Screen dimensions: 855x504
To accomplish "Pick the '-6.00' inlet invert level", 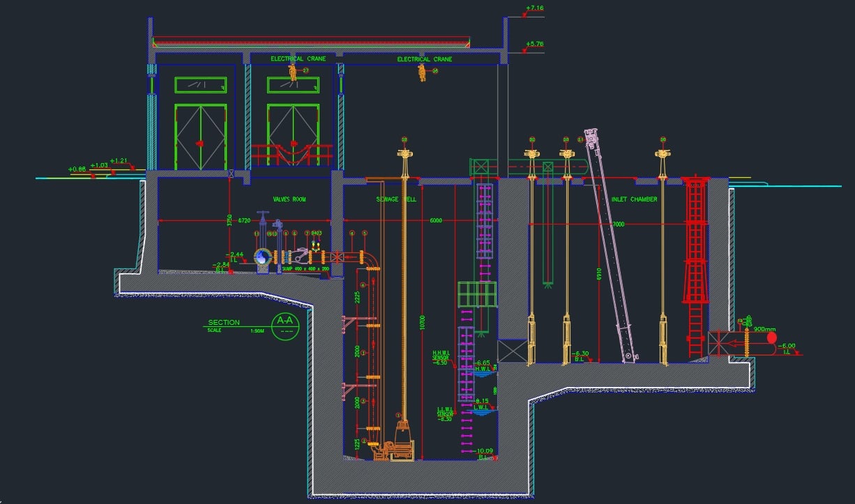I will [787, 346].
